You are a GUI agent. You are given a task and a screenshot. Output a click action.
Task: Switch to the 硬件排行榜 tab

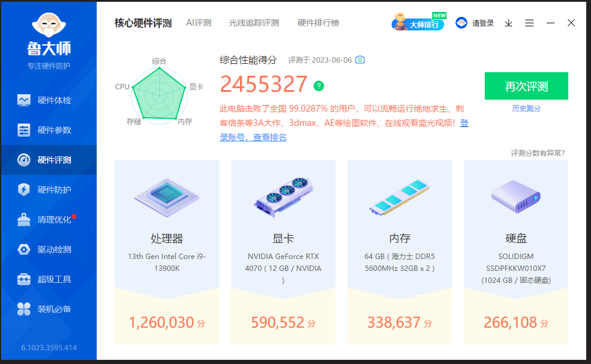point(318,23)
